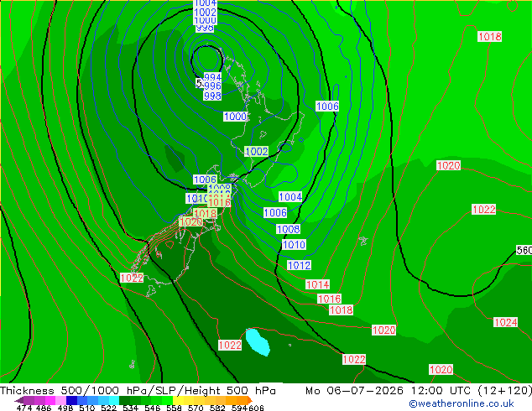
Task: Click the 996 isobar label
Action: [213, 86]
